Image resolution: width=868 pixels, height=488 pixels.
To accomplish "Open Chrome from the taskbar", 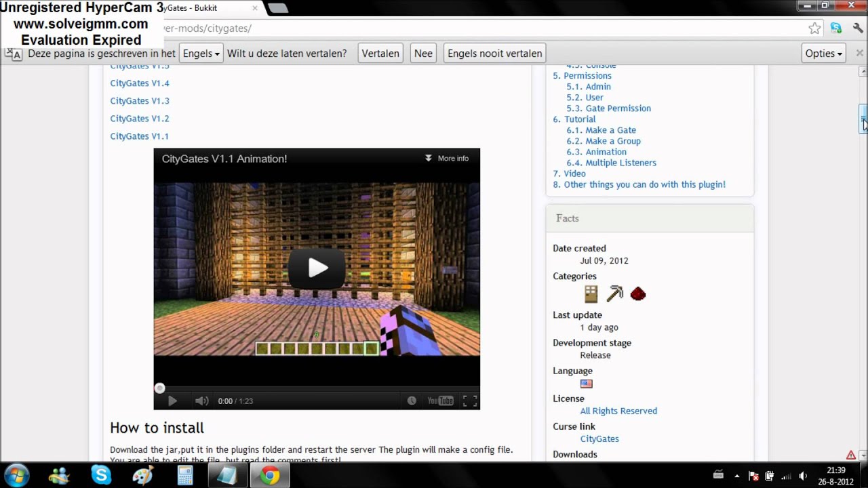I will (269, 476).
